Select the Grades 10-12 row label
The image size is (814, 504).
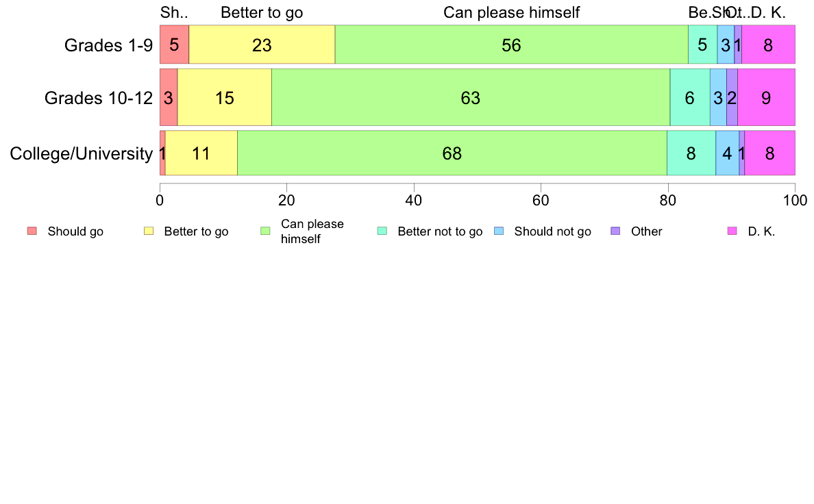point(99,98)
